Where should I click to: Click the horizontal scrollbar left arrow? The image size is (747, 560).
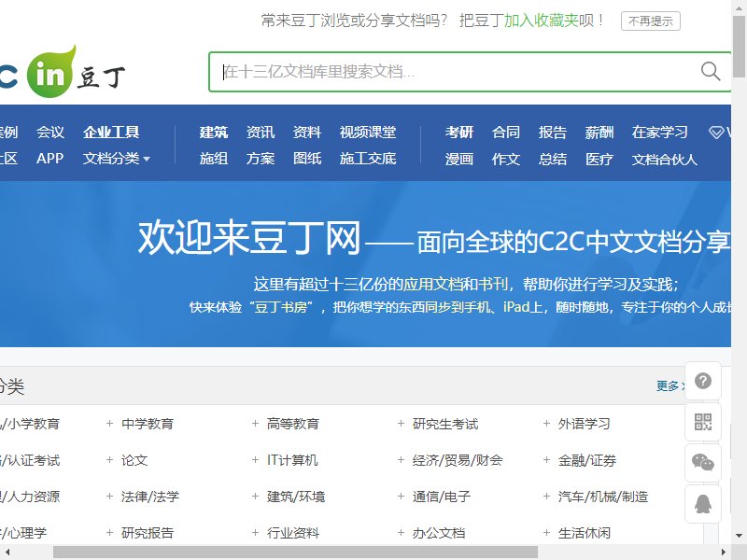click(7, 553)
